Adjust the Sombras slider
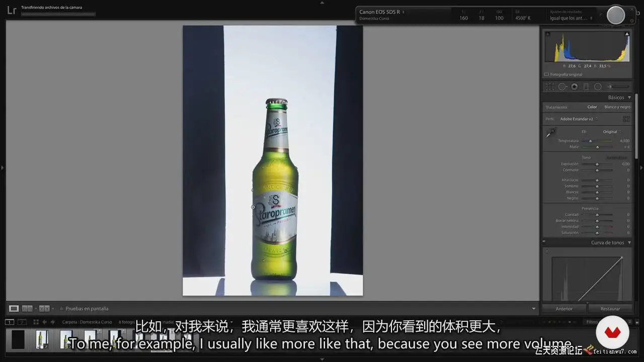 (597, 186)
